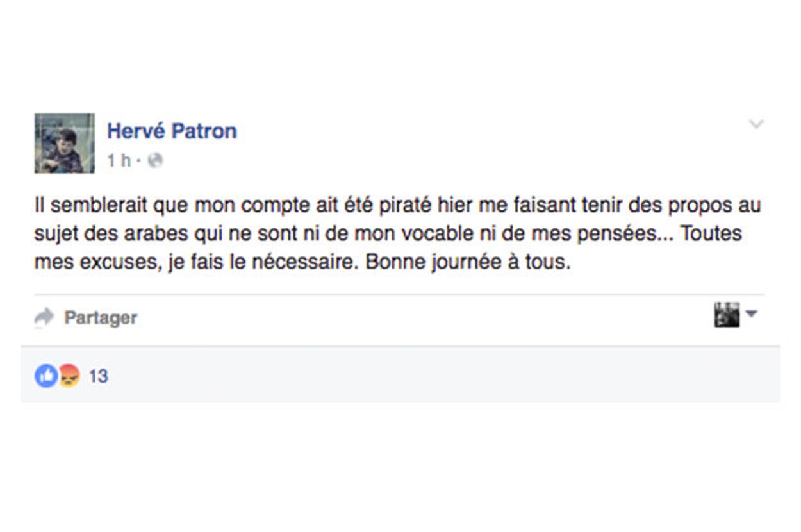Click the globe public-audience icon

155,161
